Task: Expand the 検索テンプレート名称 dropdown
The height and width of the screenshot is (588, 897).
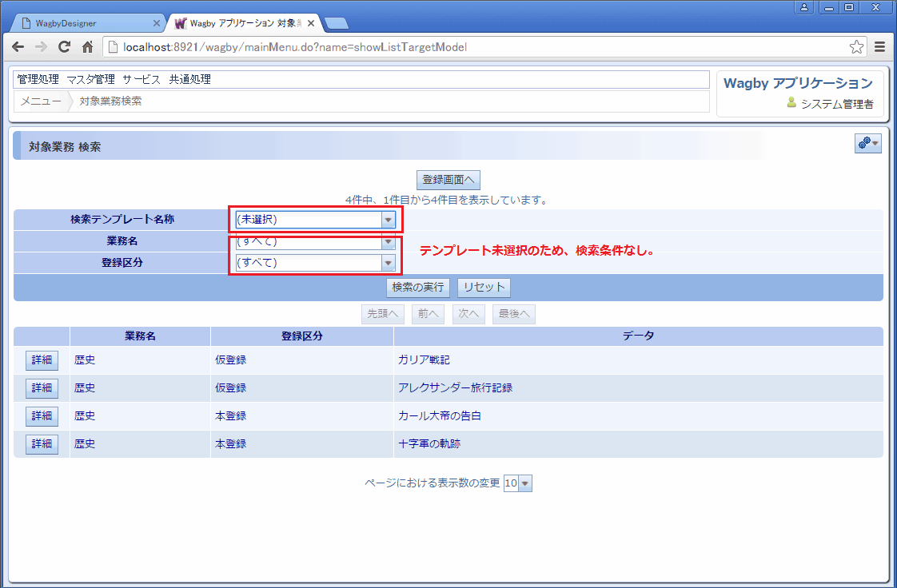Action: click(388, 220)
